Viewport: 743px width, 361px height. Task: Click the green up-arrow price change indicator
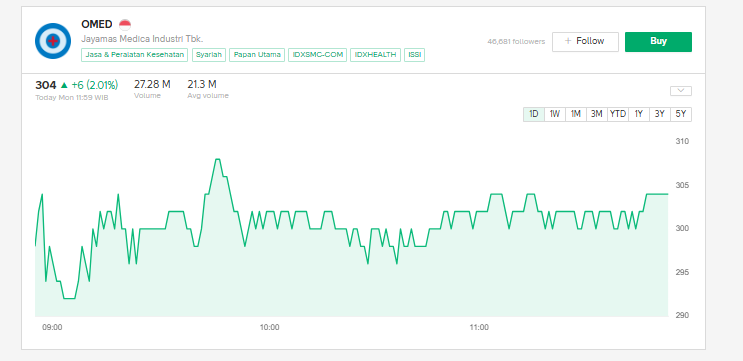(64, 85)
